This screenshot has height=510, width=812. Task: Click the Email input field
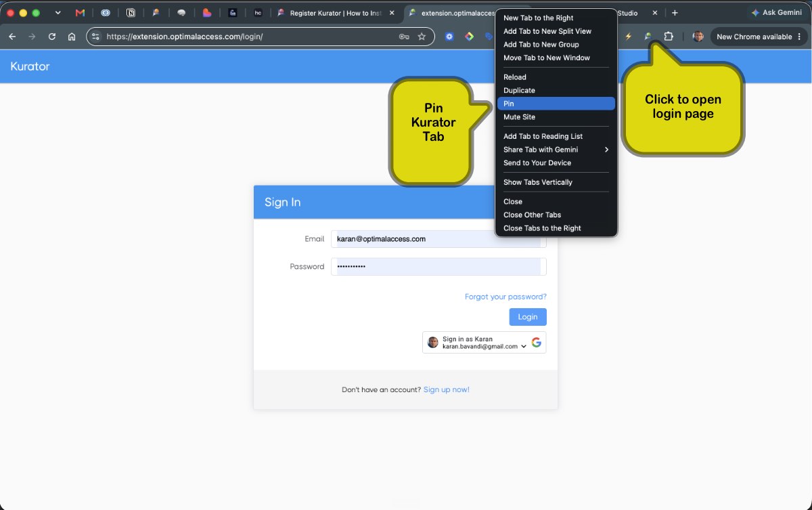(438, 239)
